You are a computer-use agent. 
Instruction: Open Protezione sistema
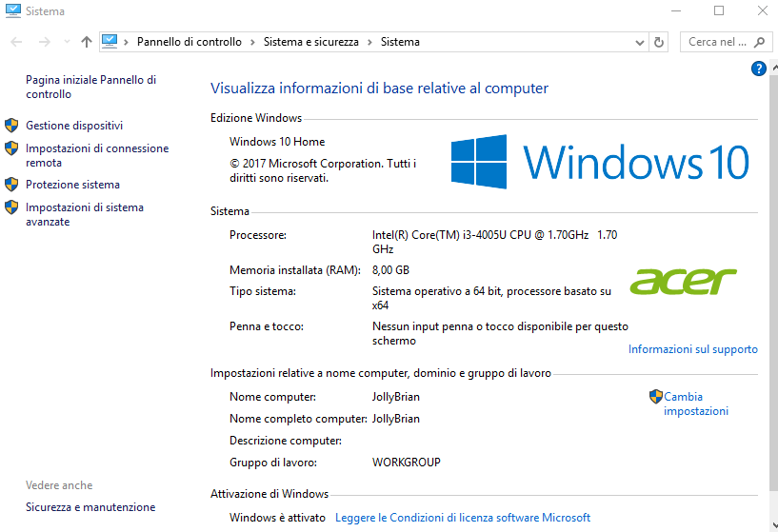point(73,185)
